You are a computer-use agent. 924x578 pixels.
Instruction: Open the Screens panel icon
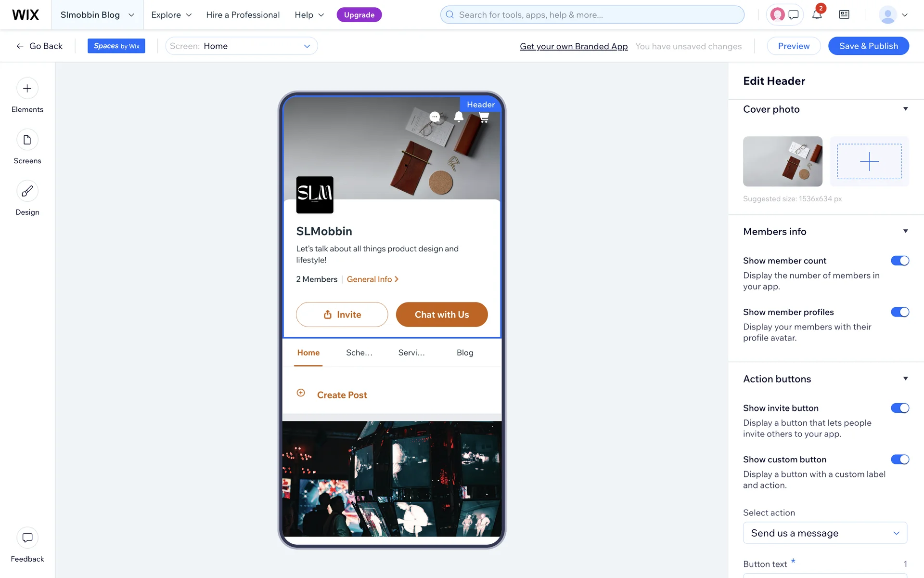[x=27, y=140]
